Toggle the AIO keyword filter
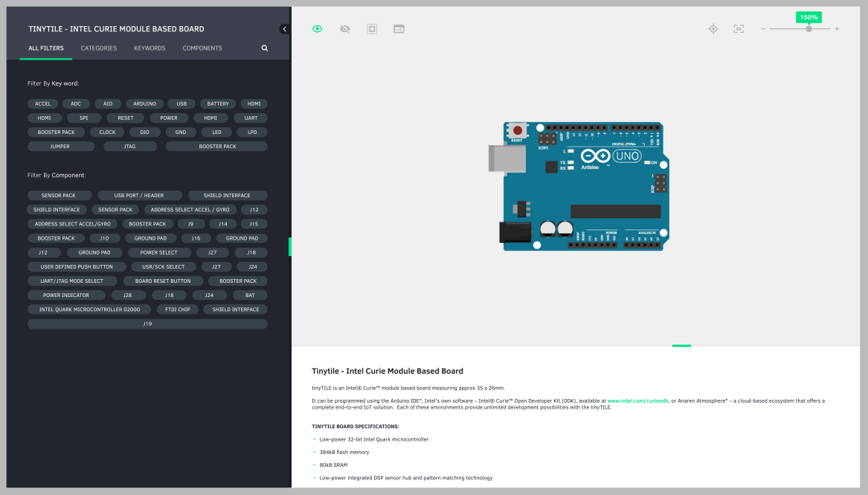868x495 pixels. tap(108, 103)
